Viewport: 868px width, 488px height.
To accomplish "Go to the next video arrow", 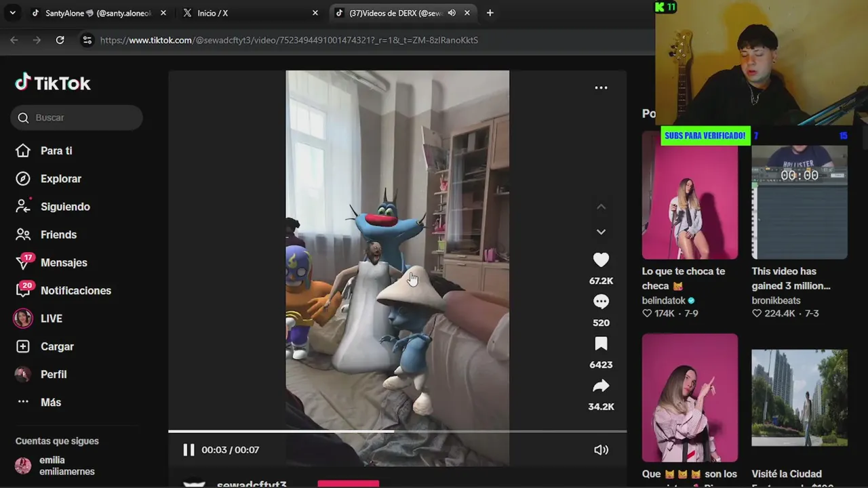I will coord(601,232).
